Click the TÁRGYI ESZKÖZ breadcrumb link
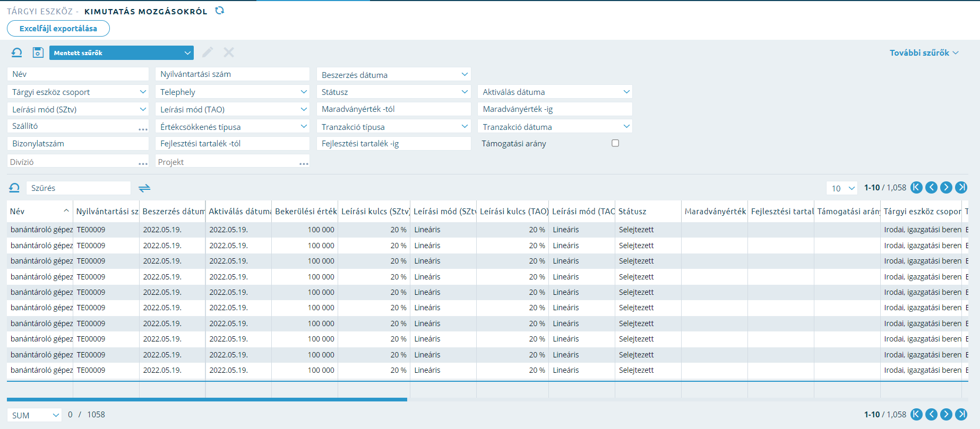 [40, 11]
